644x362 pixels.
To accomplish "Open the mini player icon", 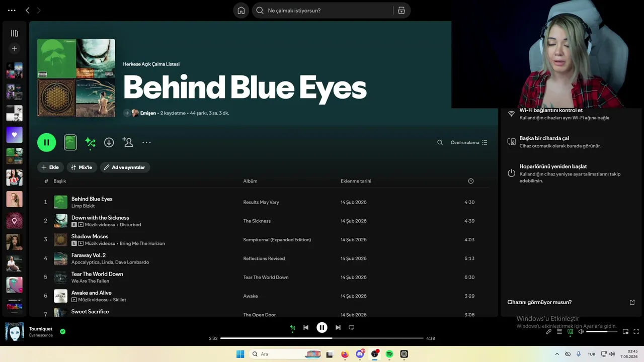I will pos(626,332).
